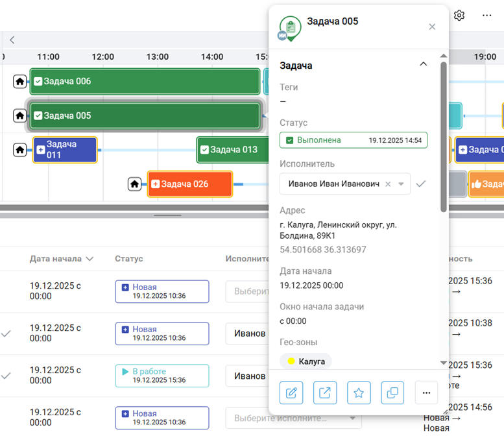Click home icon before Задача 026
The width and height of the screenshot is (504, 436).
(x=134, y=184)
